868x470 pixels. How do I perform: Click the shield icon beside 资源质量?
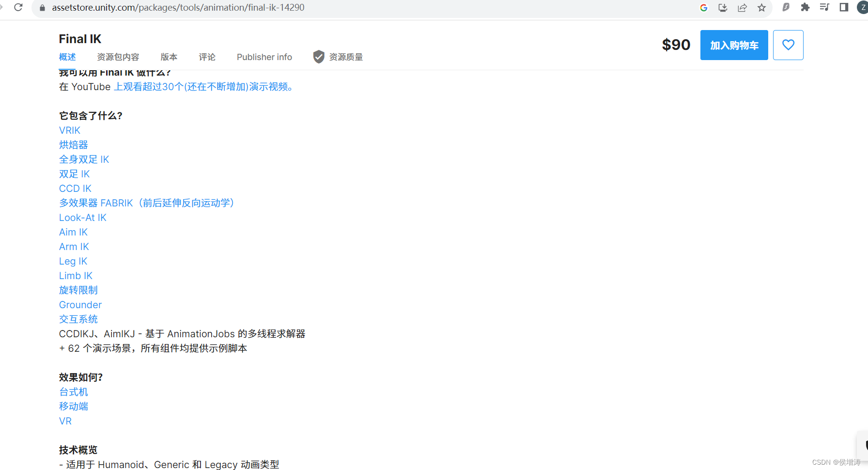318,57
